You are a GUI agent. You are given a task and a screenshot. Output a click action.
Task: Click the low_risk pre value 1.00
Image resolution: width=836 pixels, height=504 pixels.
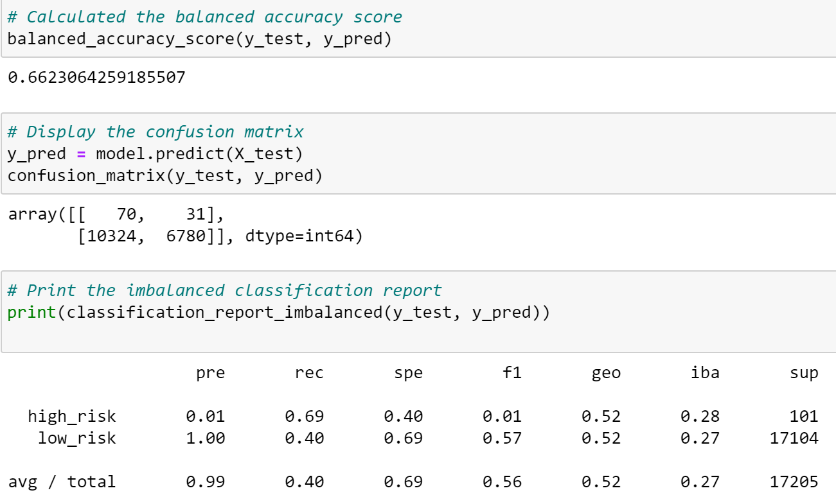(206, 439)
